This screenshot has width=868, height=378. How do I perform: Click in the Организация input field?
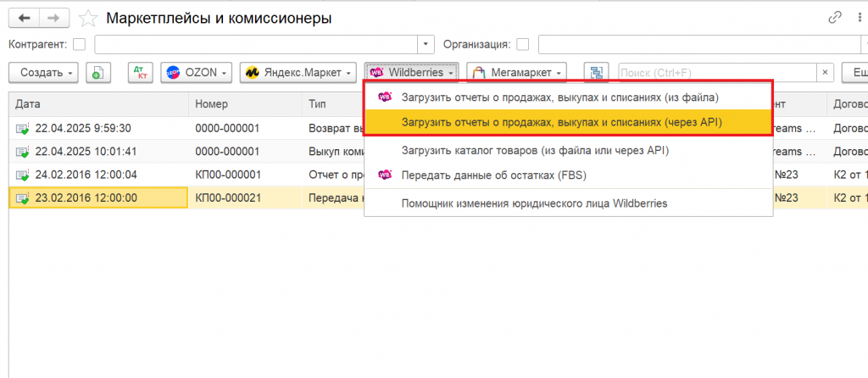(699, 44)
